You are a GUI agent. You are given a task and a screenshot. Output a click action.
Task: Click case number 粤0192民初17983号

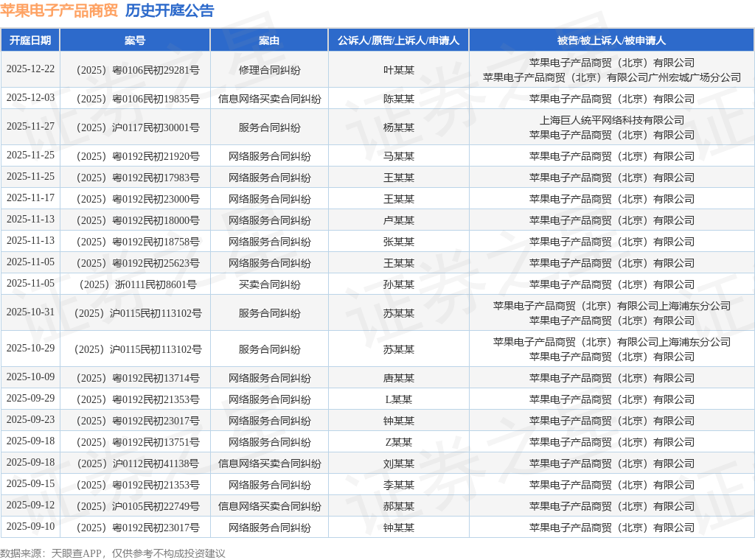138,178
